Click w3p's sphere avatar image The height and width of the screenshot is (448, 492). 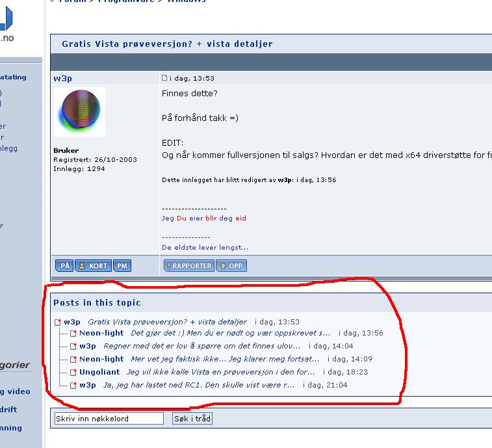coord(79,112)
